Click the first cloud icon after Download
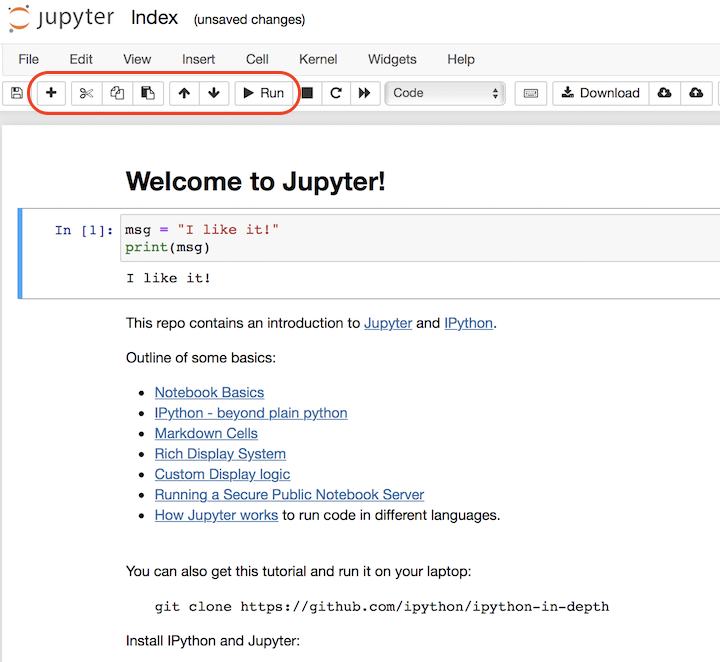This screenshot has height=662, width=720. 664,93
